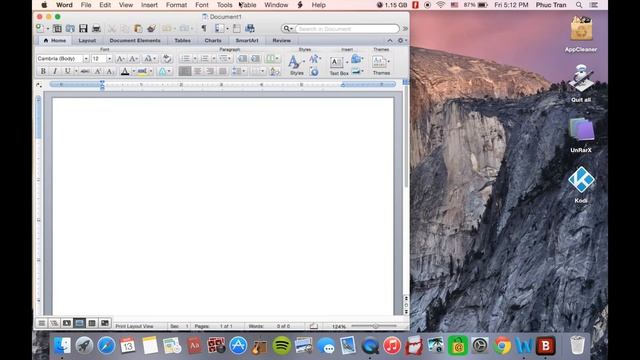The image size is (640, 360).
Task: Open Spotify from the Dock
Action: coord(282,346)
